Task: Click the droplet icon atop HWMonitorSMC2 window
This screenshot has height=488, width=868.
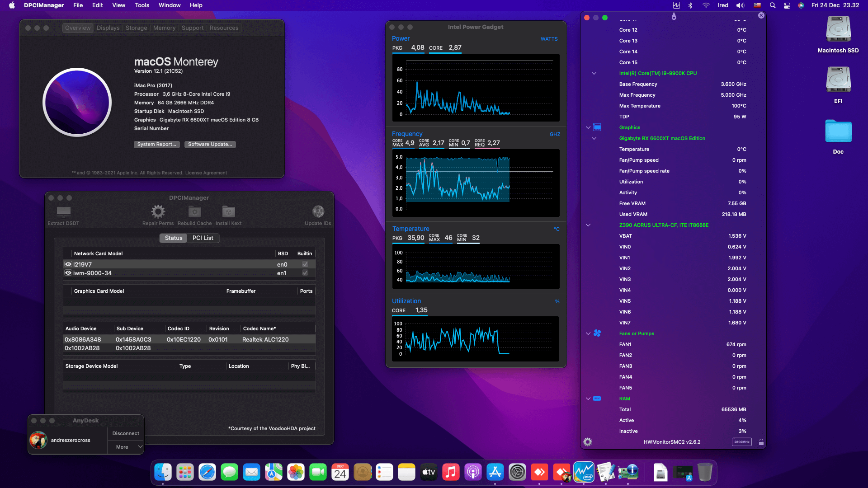Action: [x=674, y=16]
